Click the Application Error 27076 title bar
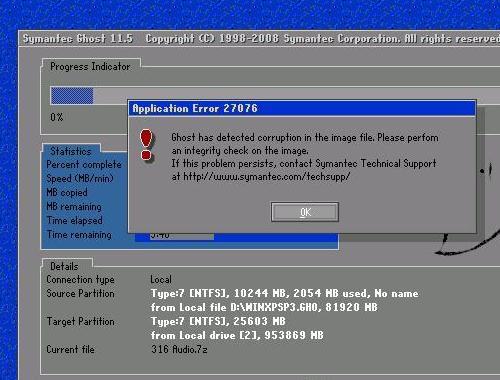The height and width of the screenshot is (380, 500). (302, 108)
